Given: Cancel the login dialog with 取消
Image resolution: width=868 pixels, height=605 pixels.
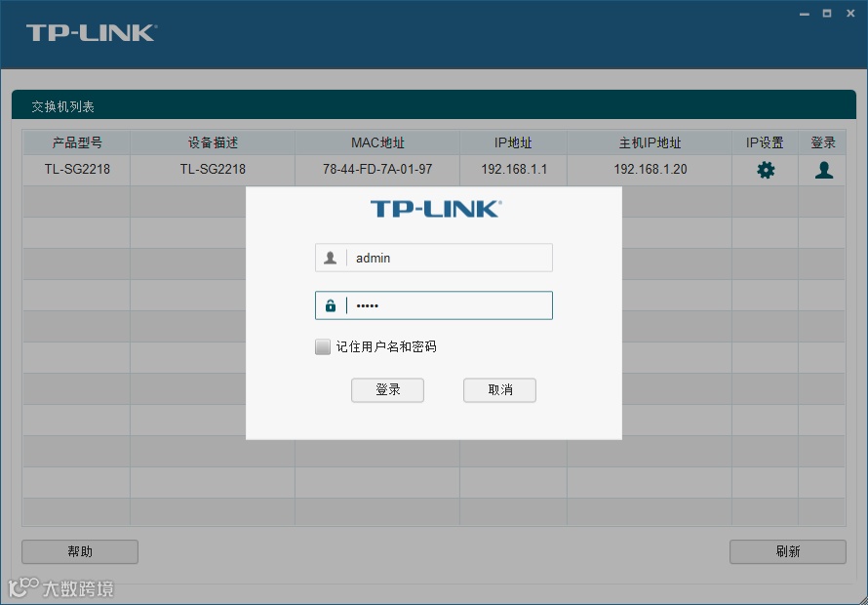Looking at the screenshot, I should click(x=499, y=390).
